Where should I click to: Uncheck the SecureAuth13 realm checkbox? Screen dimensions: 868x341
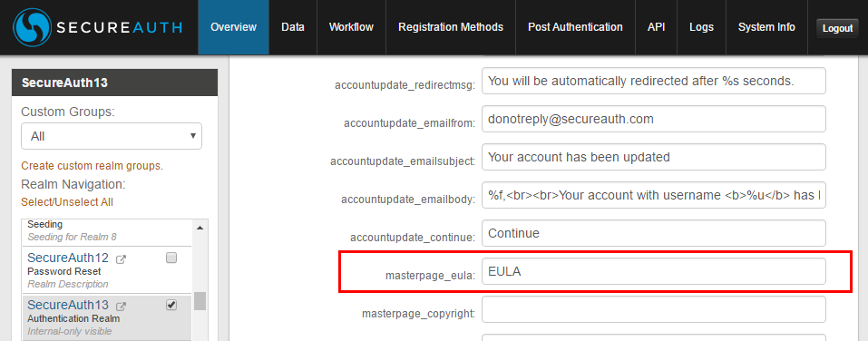(171, 305)
